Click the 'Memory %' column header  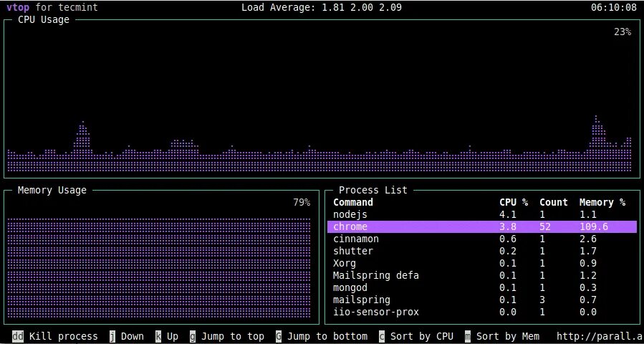pyautogui.click(x=602, y=202)
